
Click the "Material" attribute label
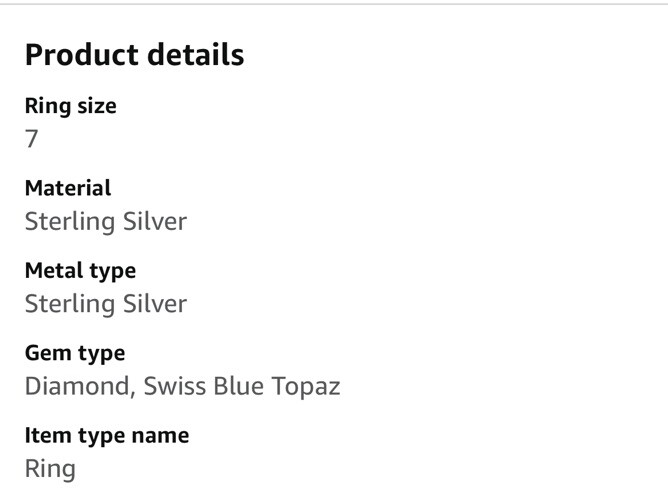68,188
